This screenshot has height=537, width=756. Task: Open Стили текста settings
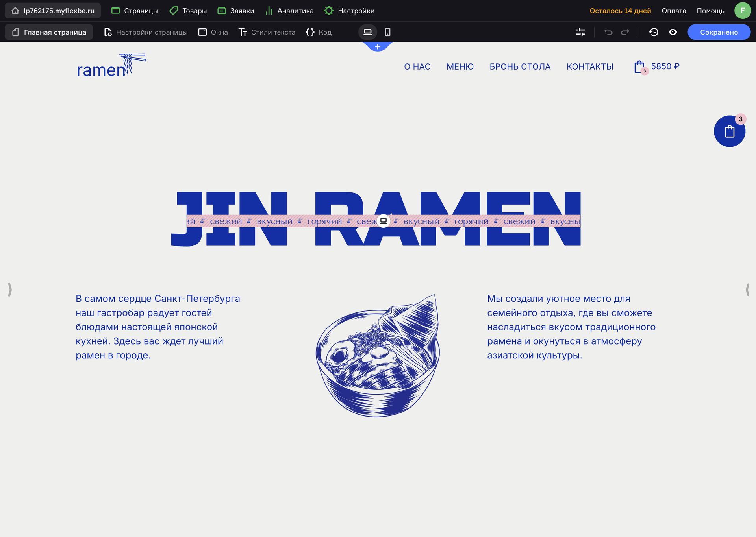pyautogui.click(x=267, y=32)
